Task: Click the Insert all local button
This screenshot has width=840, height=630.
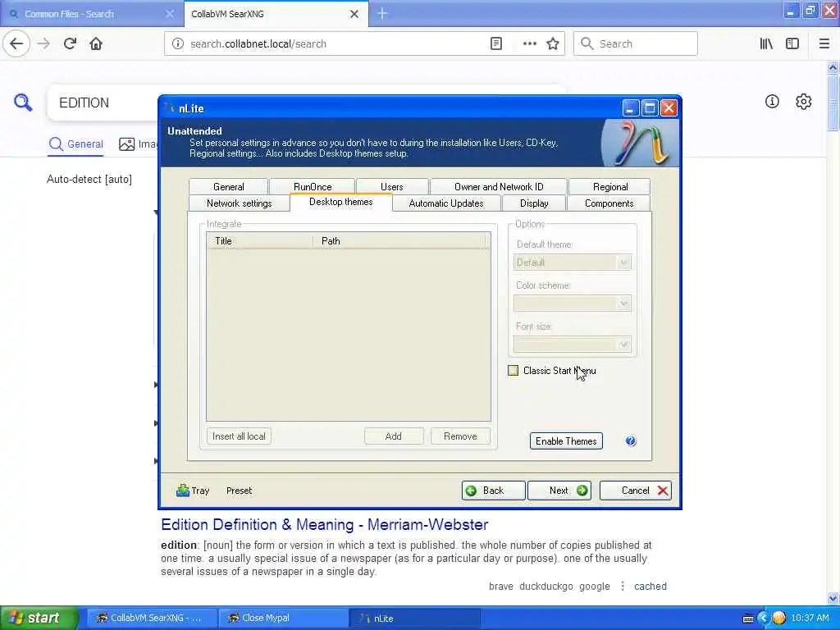Action: (239, 436)
